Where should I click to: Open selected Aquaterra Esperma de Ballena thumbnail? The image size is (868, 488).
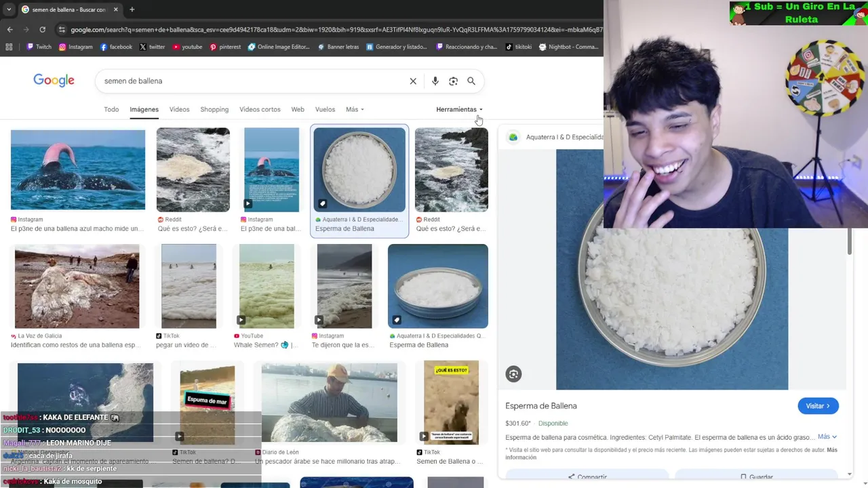[359, 169]
